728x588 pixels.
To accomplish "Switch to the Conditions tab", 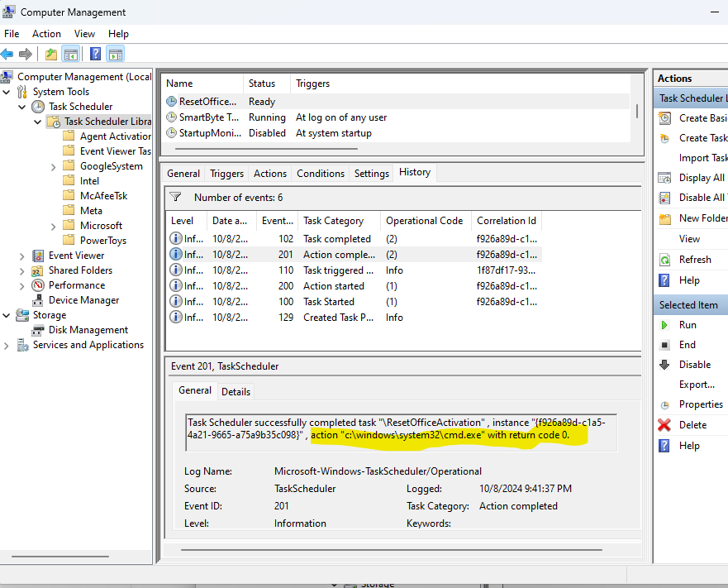I will click(321, 174).
